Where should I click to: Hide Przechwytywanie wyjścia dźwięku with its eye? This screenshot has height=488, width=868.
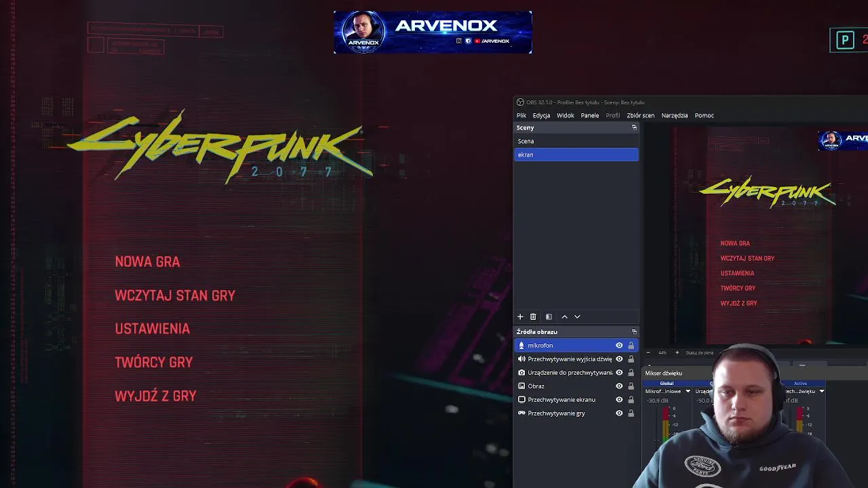[619, 359]
